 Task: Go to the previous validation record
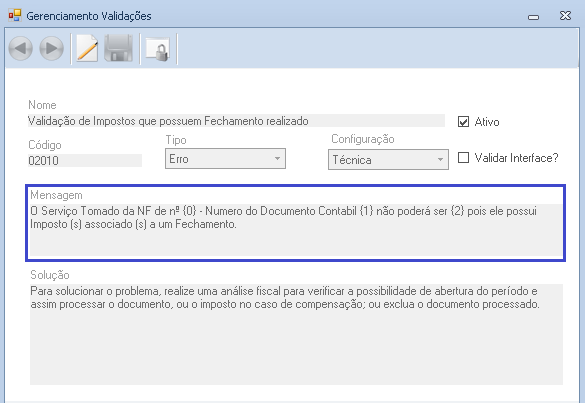point(21,49)
